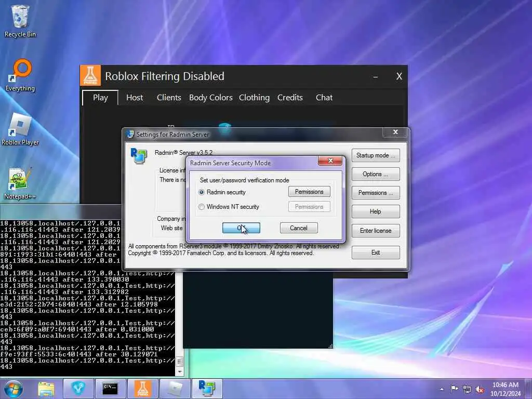This screenshot has width=532, height=399.
Task: Click the "Set user/password verification mode" label
Action: [244, 180]
